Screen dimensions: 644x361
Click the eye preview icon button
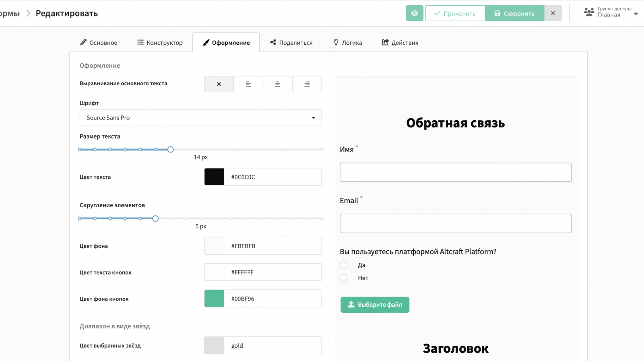click(415, 13)
